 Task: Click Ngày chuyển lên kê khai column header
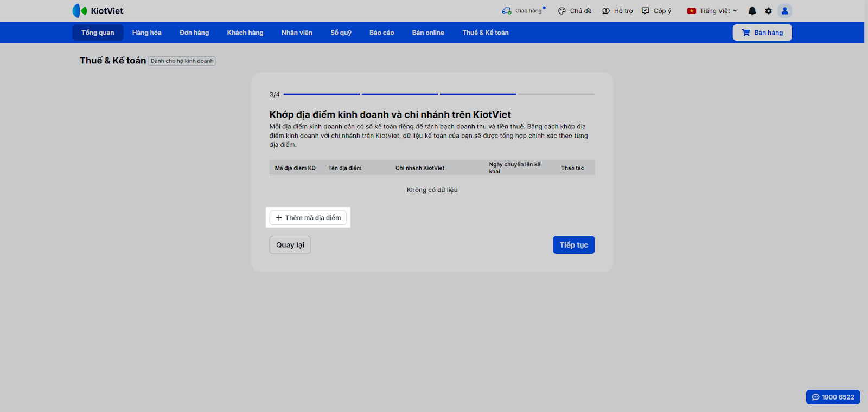click(x=515, y=168)
